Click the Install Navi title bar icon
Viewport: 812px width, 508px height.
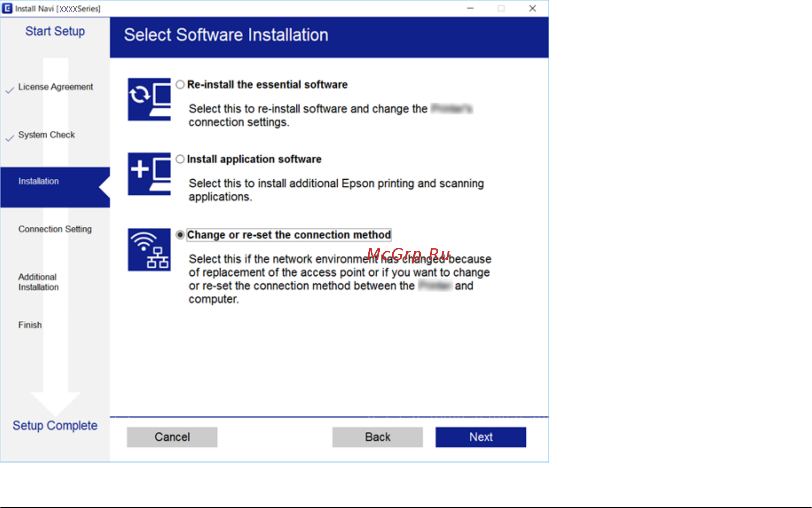click(7, 8)
